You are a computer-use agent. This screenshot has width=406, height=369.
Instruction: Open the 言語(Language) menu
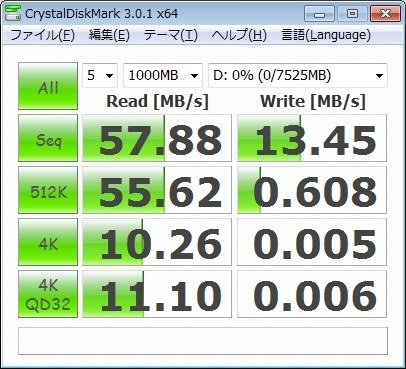pos(326,35)
